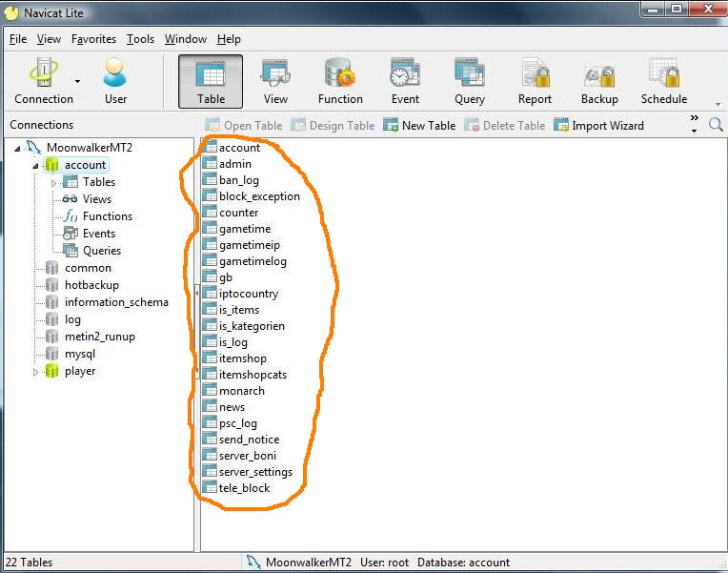Select the tele_block table
This screenshot has height=573, width=728.
236,488
